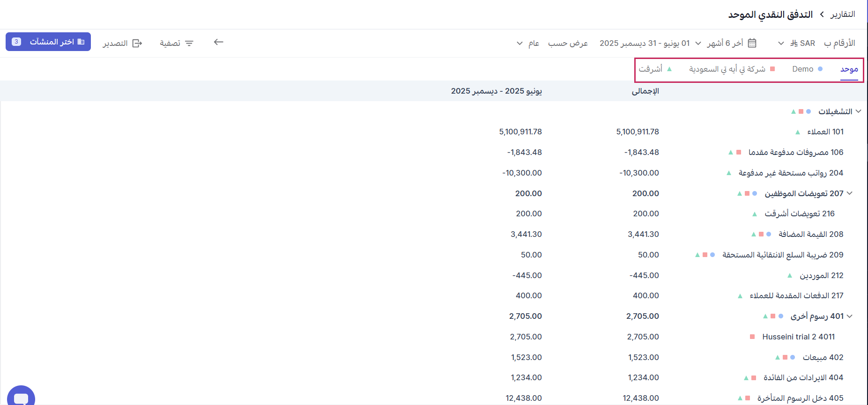Screen dimensions: 868x405
Task: Open the SAR currency dropdown
Action: click(x=781, y=43)
